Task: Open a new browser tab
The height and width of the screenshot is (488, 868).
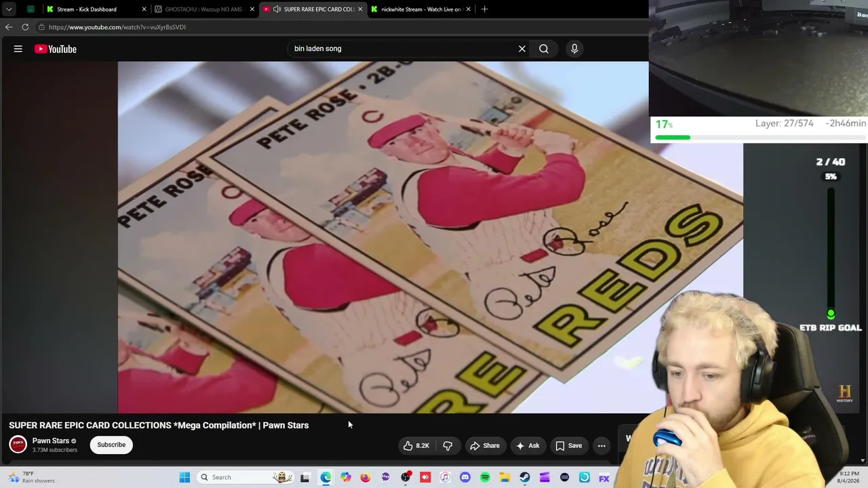Action: (484, 9)
